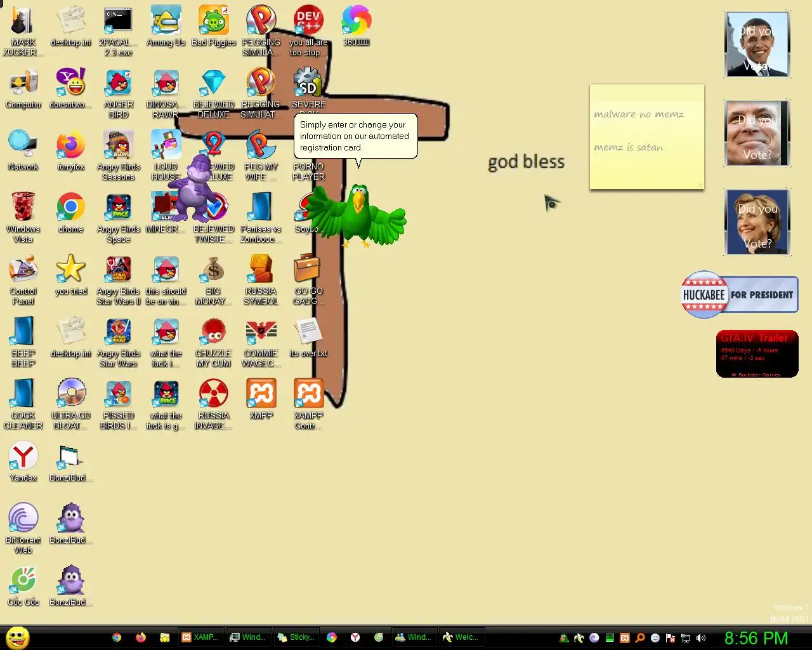Click the colorful 360 browser desktop icon
Image resolution: width=812 pixels, height=650 pixels.
357,25
